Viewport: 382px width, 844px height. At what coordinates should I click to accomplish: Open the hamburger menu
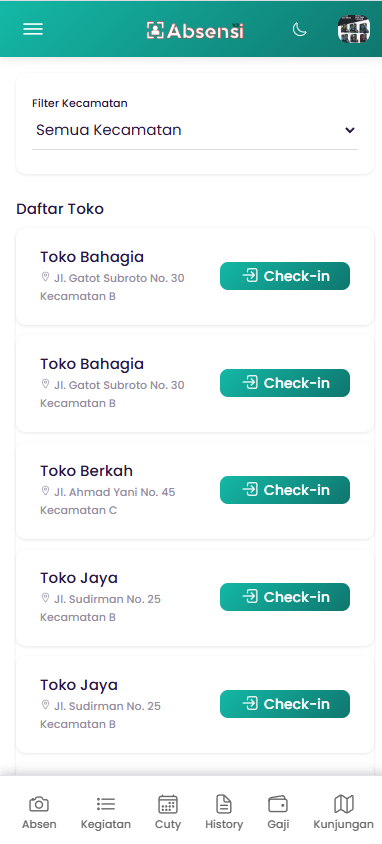click(33, 29)
